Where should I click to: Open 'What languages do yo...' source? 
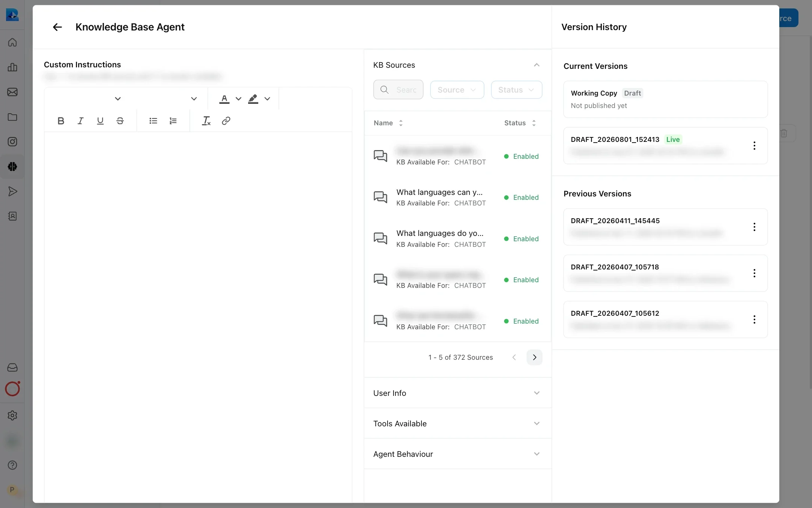tap(440, 233)
